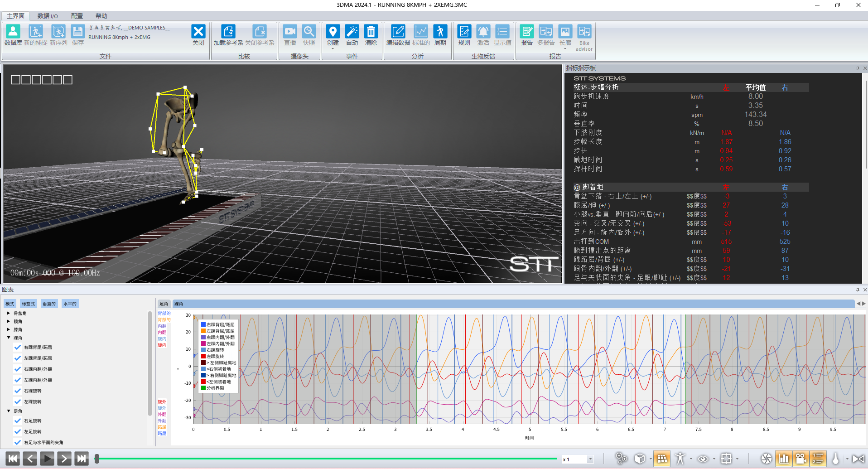
Task: Click the playback timeline slider handle
Action: coord(96,459)
